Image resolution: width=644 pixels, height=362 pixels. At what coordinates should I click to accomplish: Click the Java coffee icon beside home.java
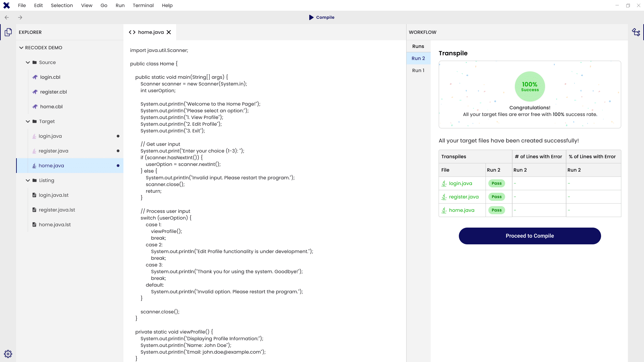(34, 166)
